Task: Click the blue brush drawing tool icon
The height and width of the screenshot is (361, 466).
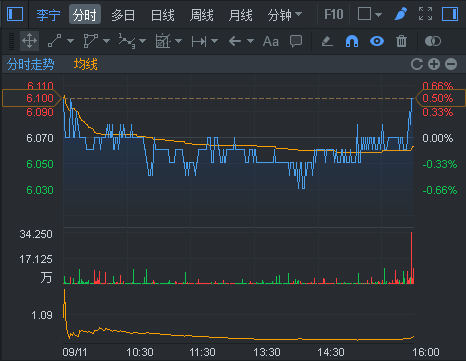Action: pos(400,14)
